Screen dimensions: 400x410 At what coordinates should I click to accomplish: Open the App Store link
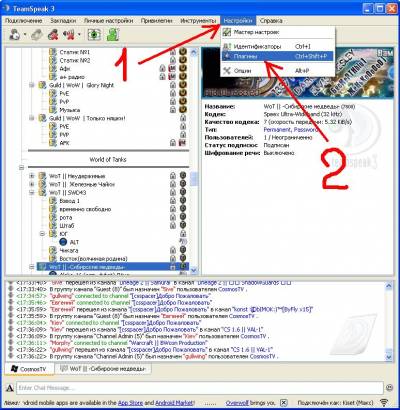[x=131, y=403]
